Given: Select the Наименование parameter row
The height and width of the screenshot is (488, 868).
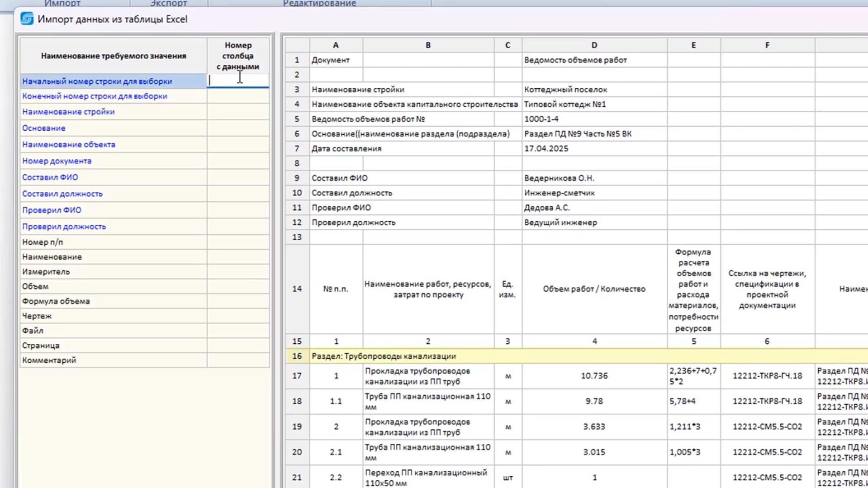Looking at the screenshot, I should point(144,257).
